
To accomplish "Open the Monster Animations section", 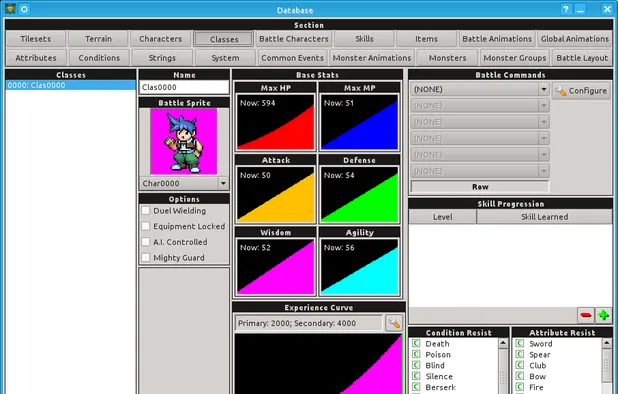I will [372, 58].
